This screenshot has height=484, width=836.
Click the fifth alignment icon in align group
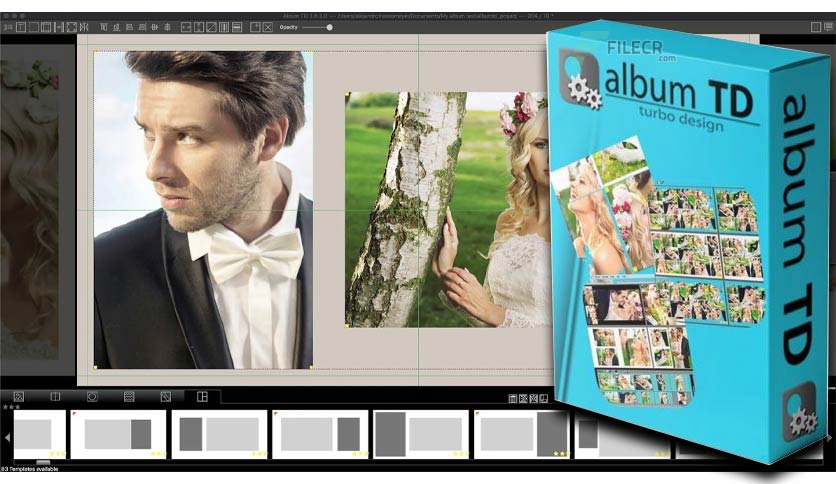(155, 27)
